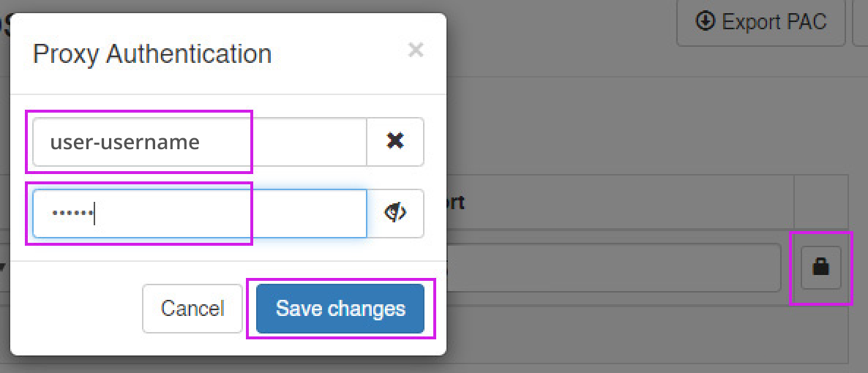Viewport: 868px width, 373px height.
Task: Expand the dropdown arrow at the left edge
Action: click(x=3, y=268)
